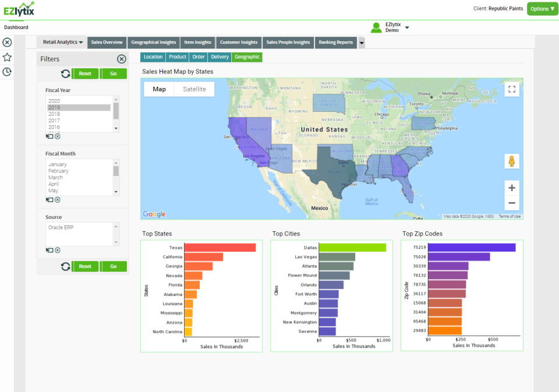Click Go to apply the filters

tap(113, 73)
